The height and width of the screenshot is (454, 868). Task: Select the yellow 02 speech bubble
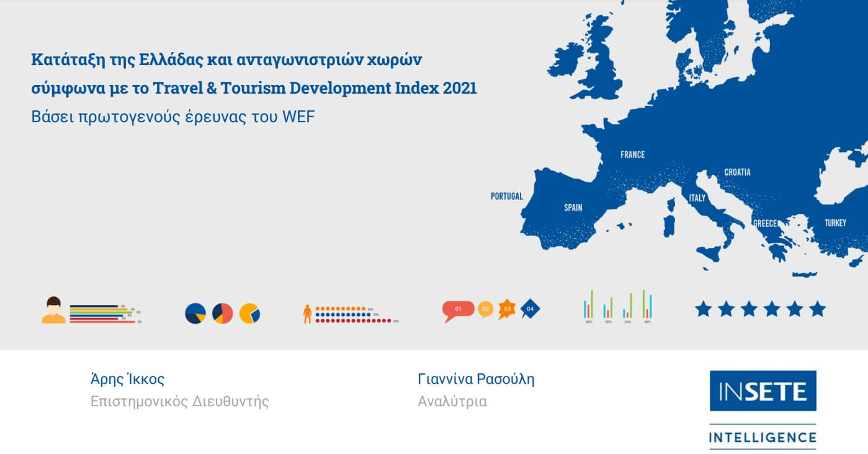click(485, 309)
